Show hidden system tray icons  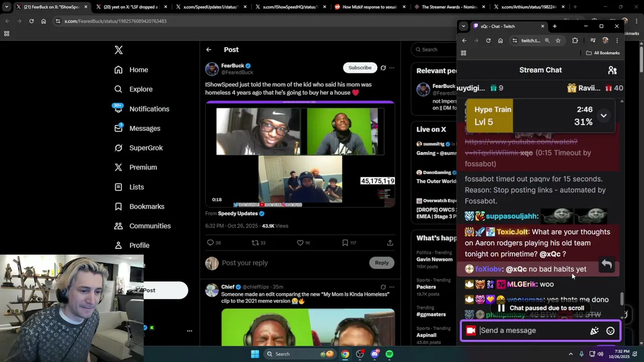click(571, 354)
